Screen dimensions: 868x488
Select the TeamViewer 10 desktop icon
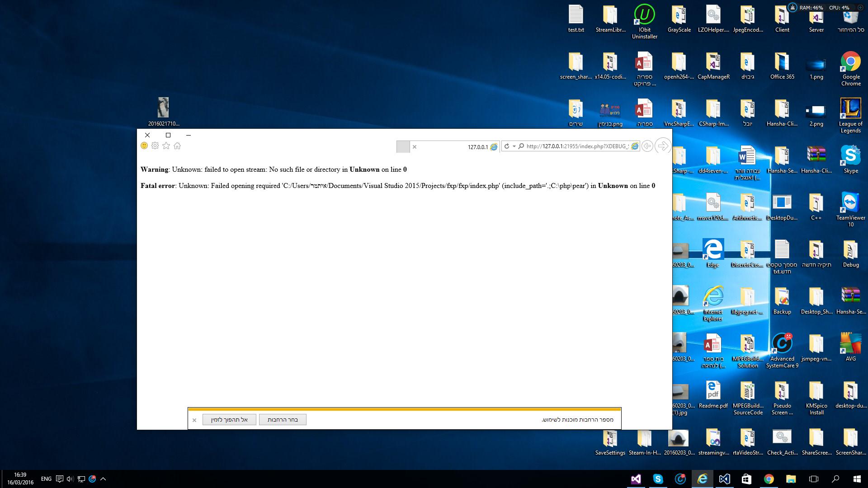850,210
